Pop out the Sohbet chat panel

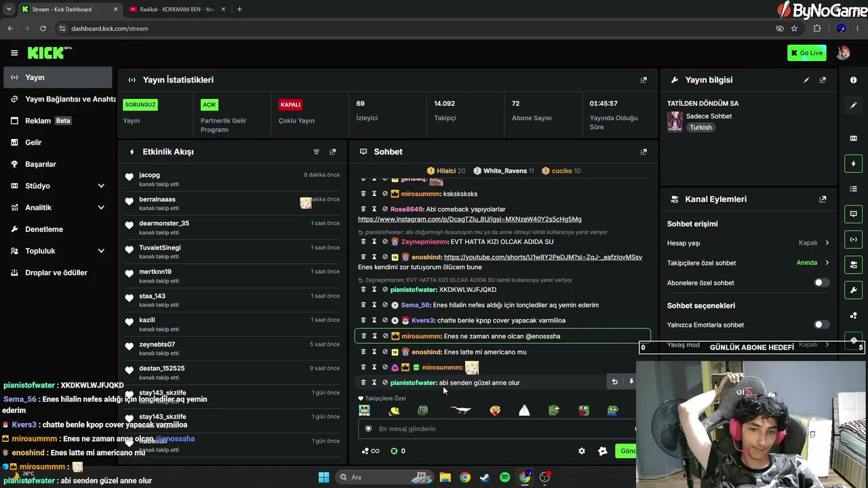point(644,152)
